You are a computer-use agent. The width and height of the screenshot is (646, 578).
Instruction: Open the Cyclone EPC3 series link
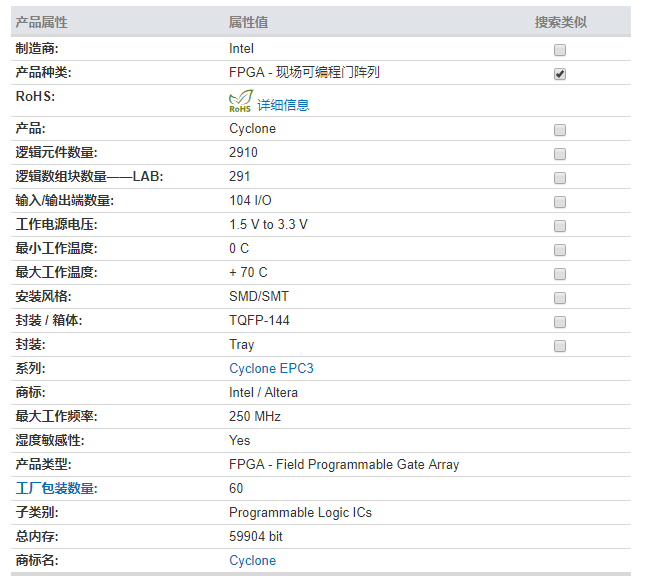[271, 369]
